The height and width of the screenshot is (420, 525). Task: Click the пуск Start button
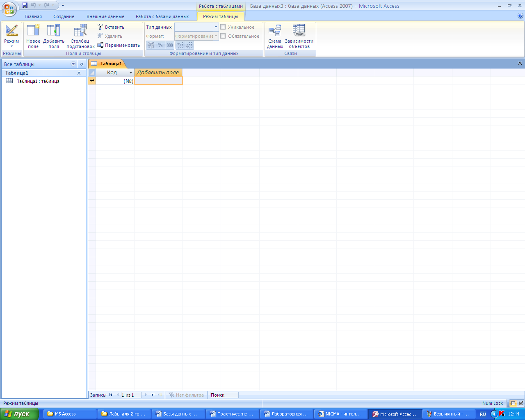(x=19, y=414)
